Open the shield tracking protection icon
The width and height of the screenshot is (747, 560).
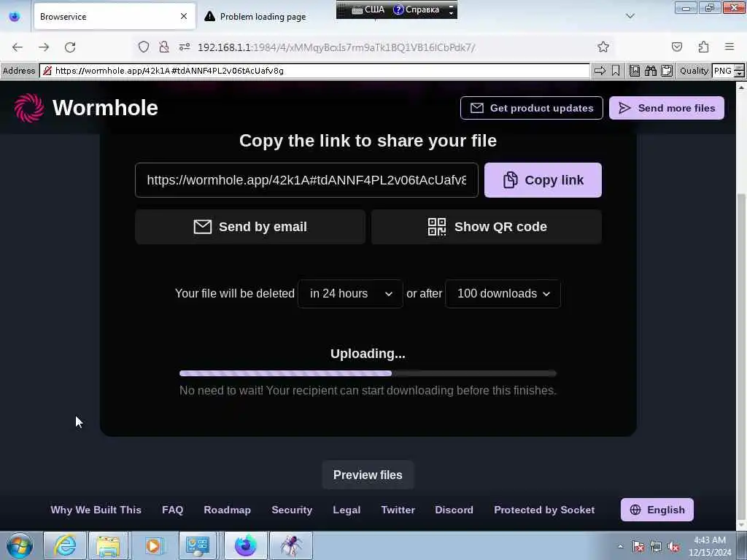(x=144, y=47)
